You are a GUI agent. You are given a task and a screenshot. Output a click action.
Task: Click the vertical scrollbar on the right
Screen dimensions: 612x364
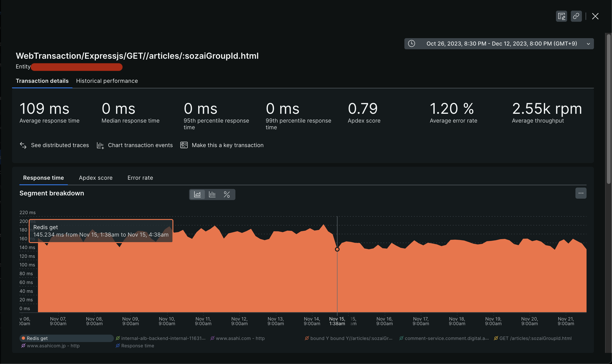608,109
